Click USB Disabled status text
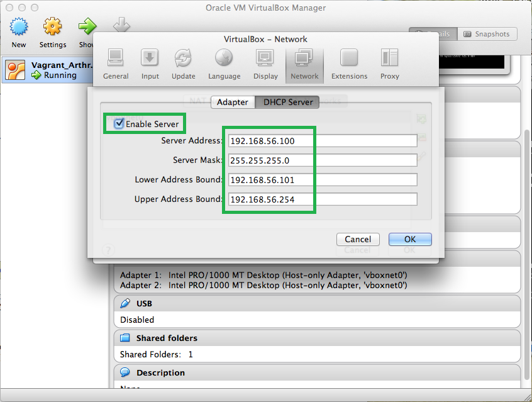532x402 pixels. coord(137,320)
